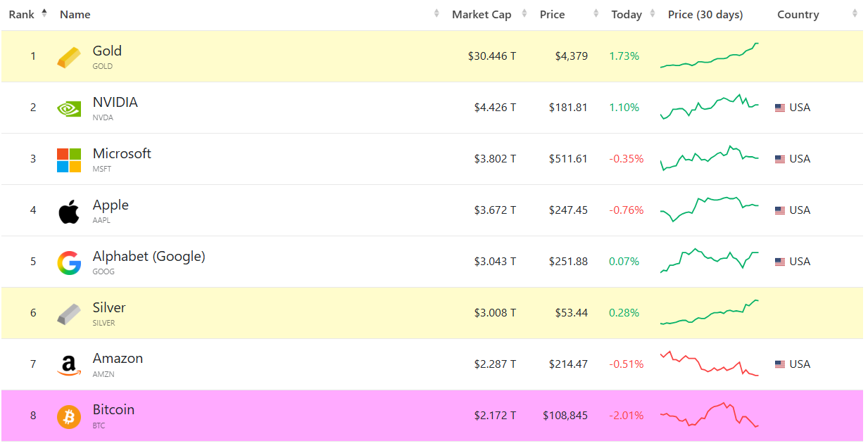Click Amazon's red 30-day price chart
The width and height of the screenshot is (868, 448).
[709, 364]
